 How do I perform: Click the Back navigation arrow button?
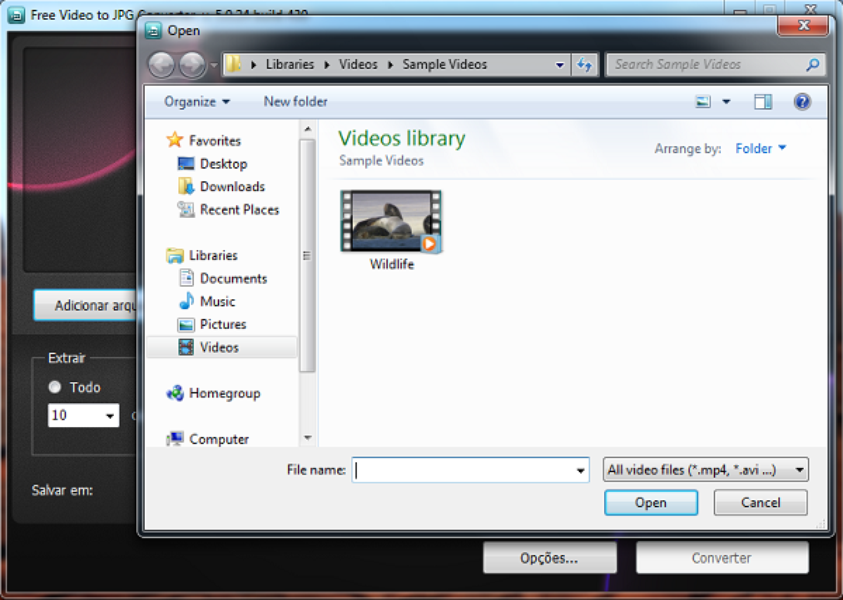click(161, 65)
